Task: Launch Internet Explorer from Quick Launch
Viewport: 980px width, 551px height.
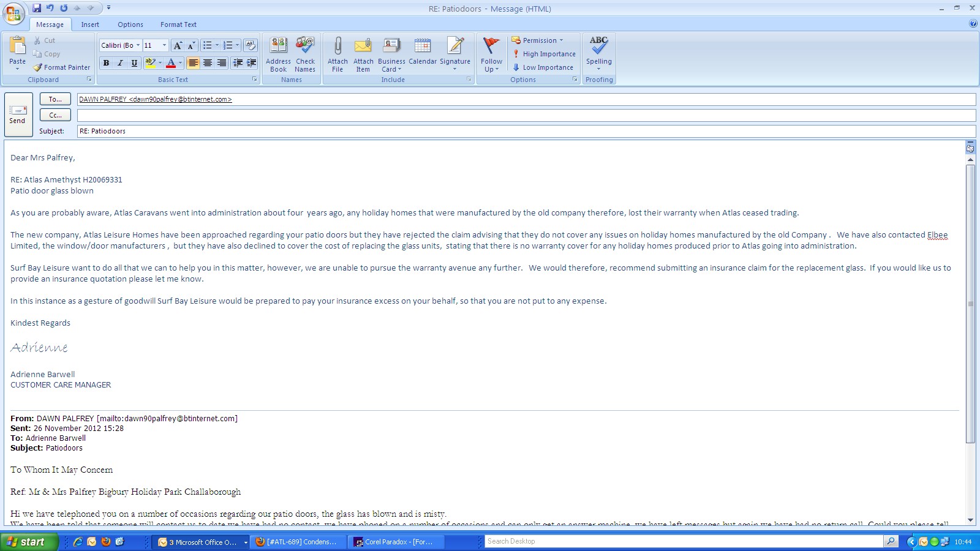Action: point(78,542)
